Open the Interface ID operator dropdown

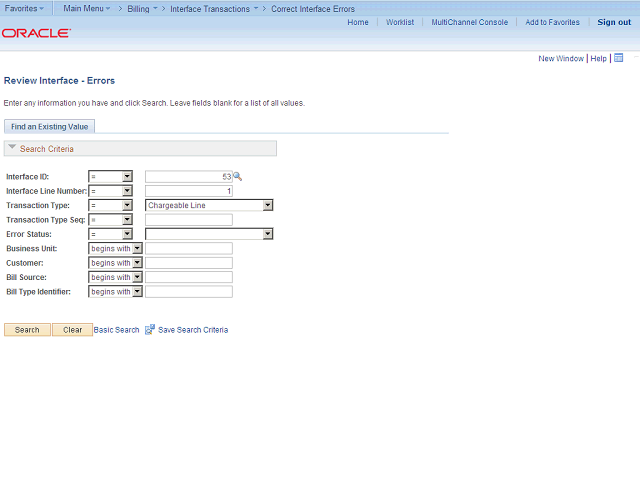click(111, 176)
